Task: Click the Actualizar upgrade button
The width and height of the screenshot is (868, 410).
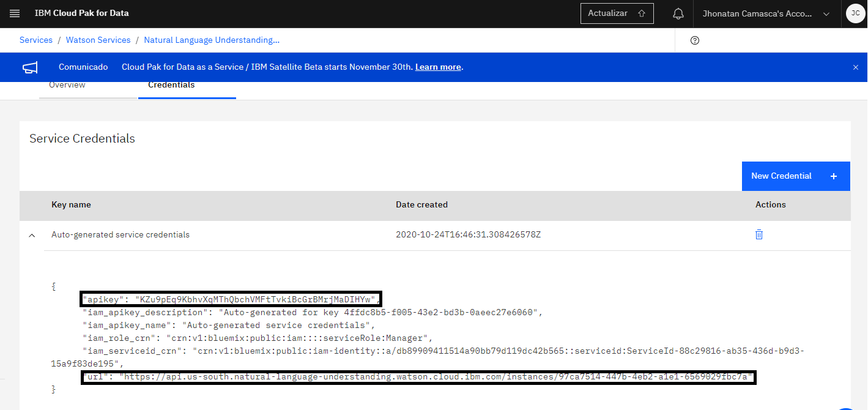Action: [617, 13]
